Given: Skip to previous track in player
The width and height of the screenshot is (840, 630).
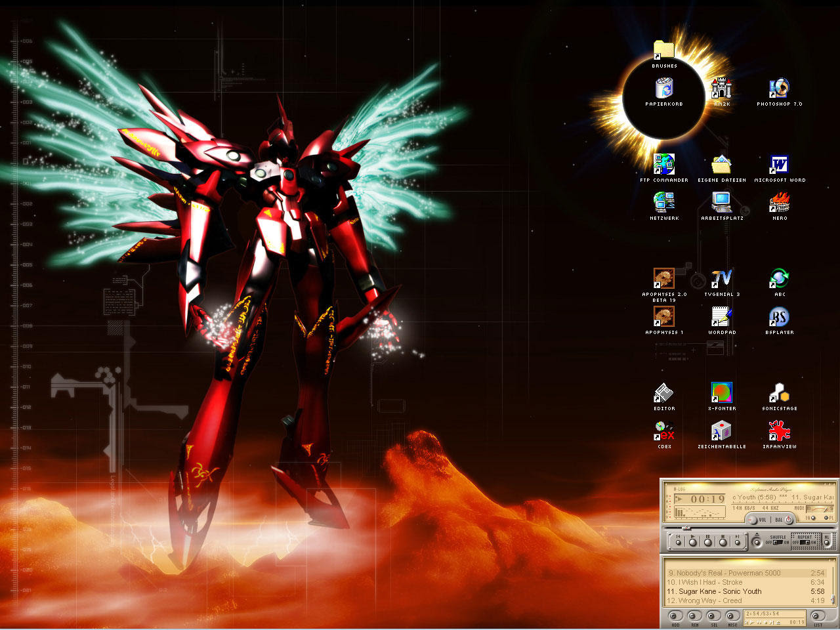Looking at the screenshot, I should (x=678, y=542).
